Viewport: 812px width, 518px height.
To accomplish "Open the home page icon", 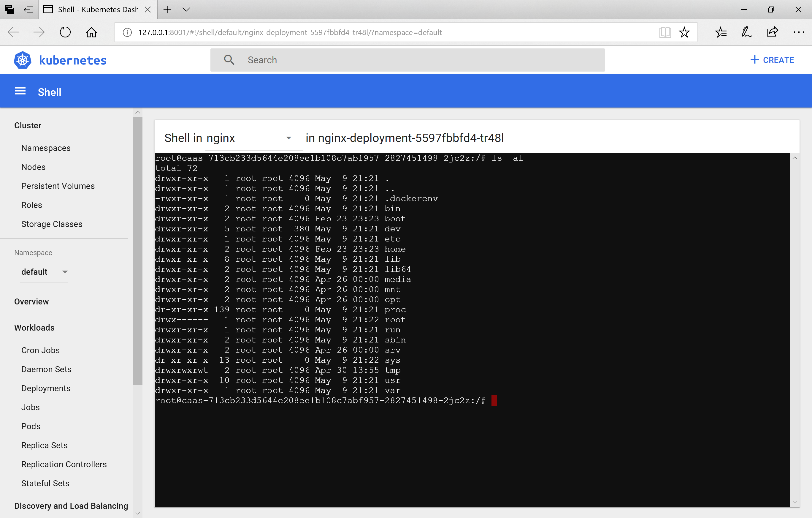I will pos(91,32).
